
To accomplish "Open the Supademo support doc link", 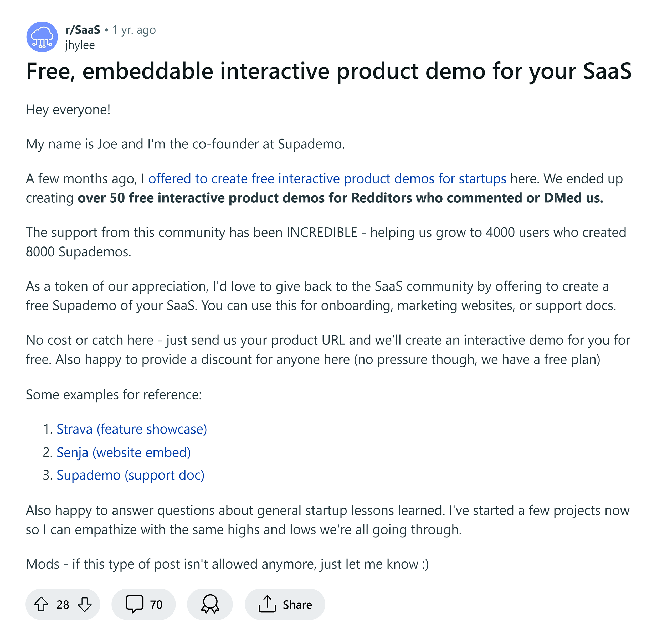I will pos(131,475).
